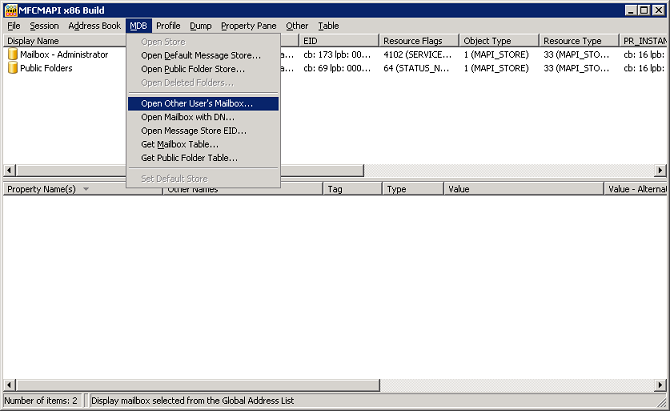The width and height of the screenshot is (670, 411).
Task: Sort by Resource Flags column header
Action: (417, 41)
